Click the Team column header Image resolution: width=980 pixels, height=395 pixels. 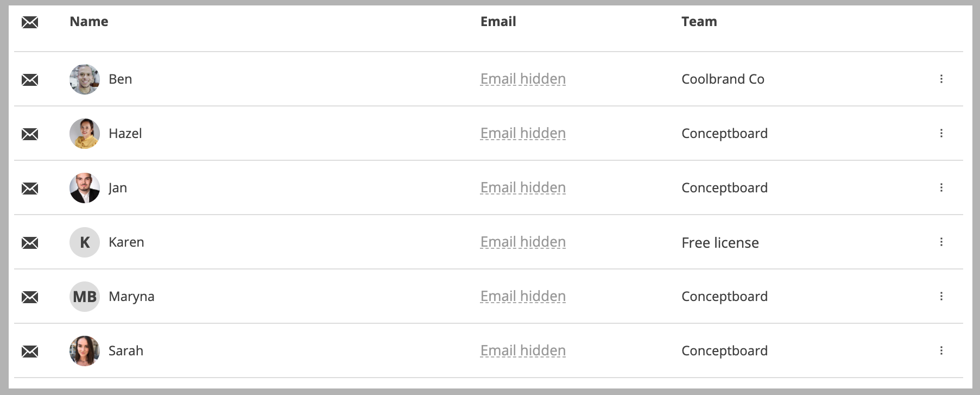pos(699,22)
